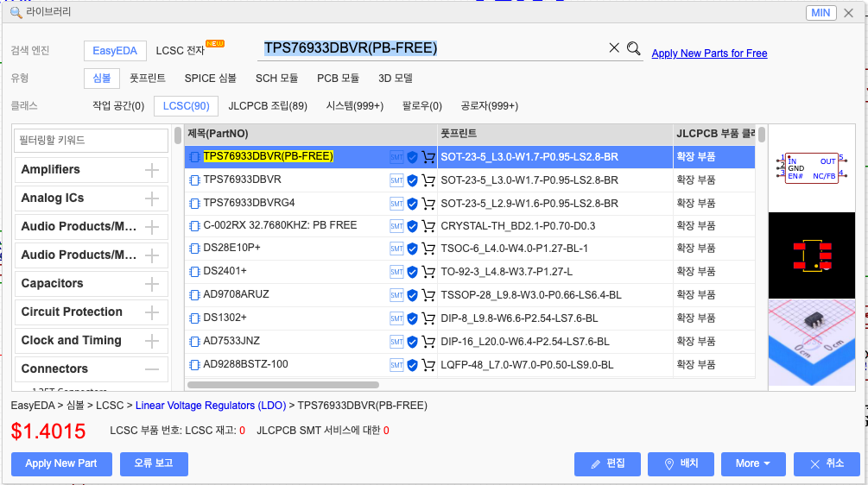Switch to the 풋프린트 type tab
The width and height of the screenshot is (868, 485).
click(147, 79)
